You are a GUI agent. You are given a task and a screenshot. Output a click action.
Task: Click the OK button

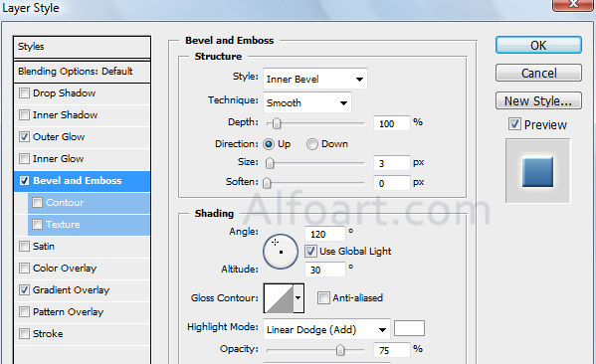point(538,45)
